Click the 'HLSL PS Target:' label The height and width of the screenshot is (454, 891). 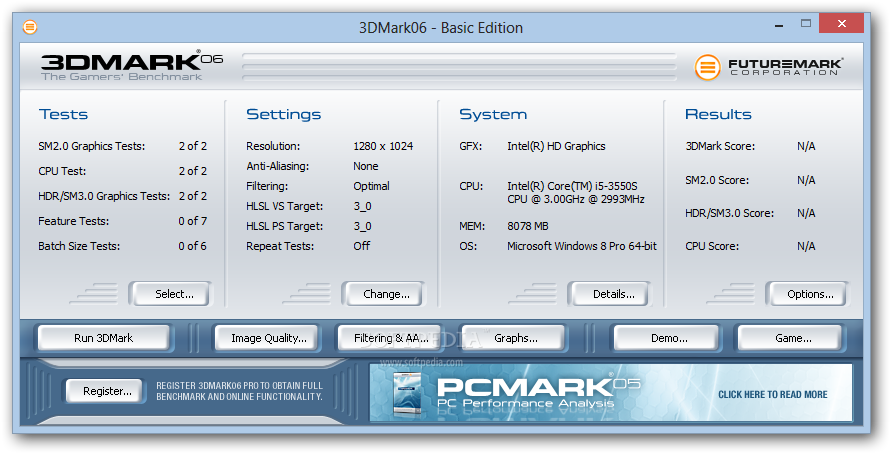[x=284, y=226]
